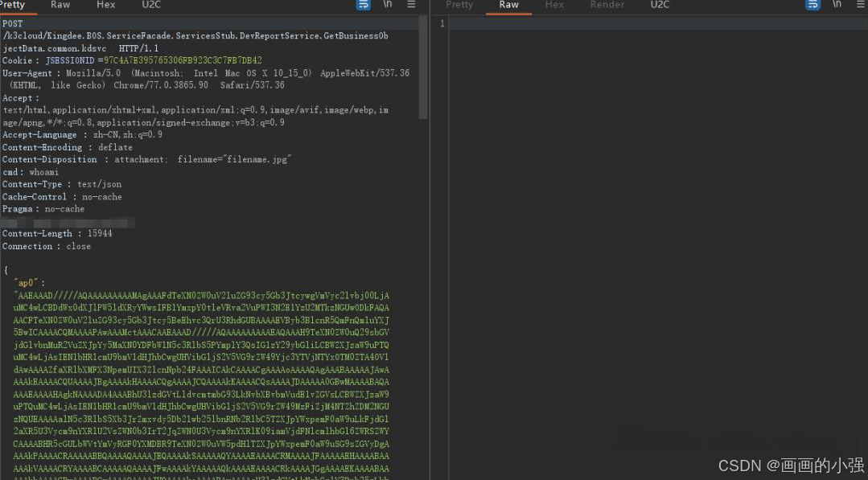The width and height of the screenshot is (868, 480).
Task: Click the request panel vertical scrollbar
Action: [x=423, y=68]
